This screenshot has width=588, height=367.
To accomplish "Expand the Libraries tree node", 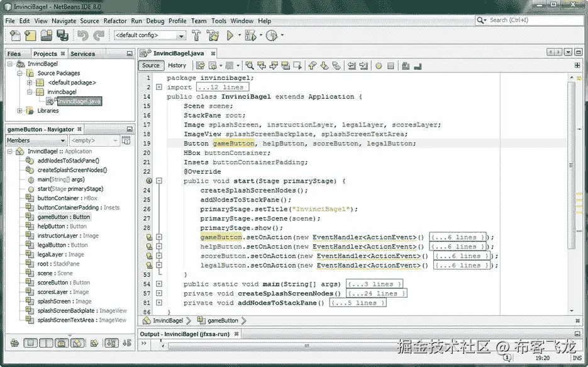I will [x=20, y=111].
